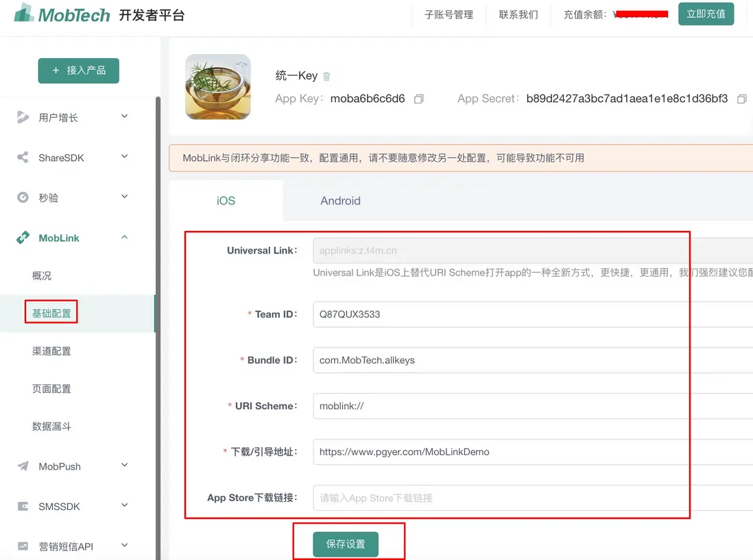Click the App Key text moba6b6c6d6
Viewport: 753px width, 560px height.
tap(368, 99)
